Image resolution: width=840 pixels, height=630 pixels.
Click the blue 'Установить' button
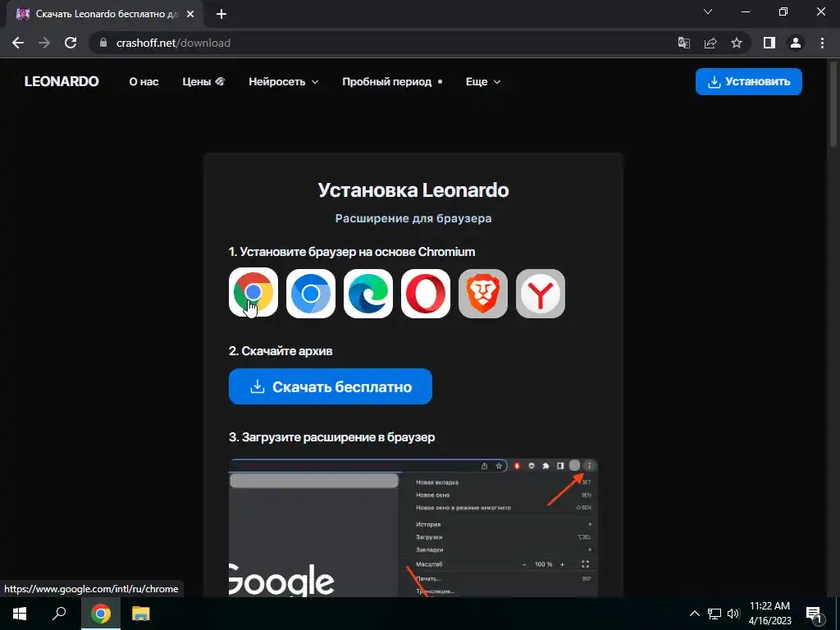[748, 81]
